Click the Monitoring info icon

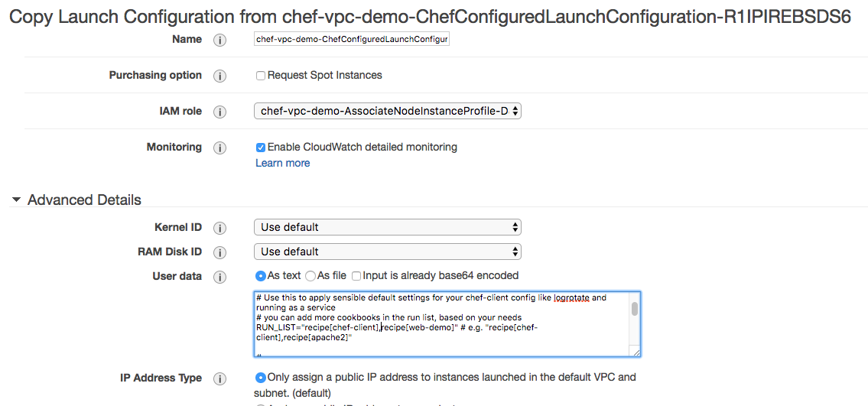point(219,148)
